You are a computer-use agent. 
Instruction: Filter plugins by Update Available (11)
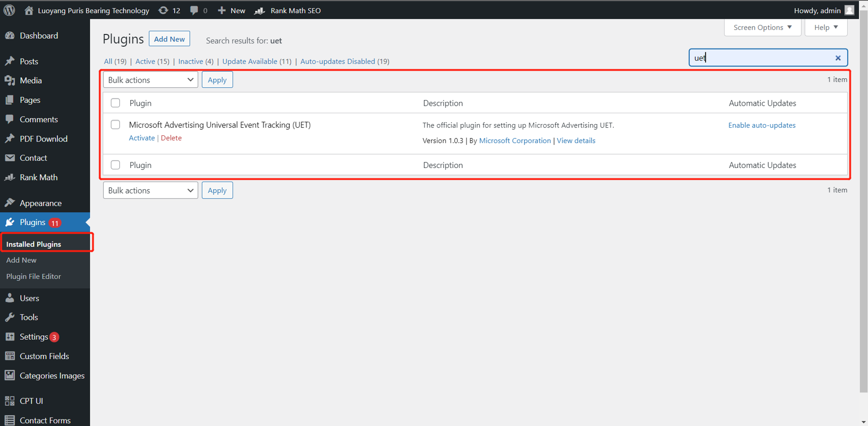pos(257,61)
